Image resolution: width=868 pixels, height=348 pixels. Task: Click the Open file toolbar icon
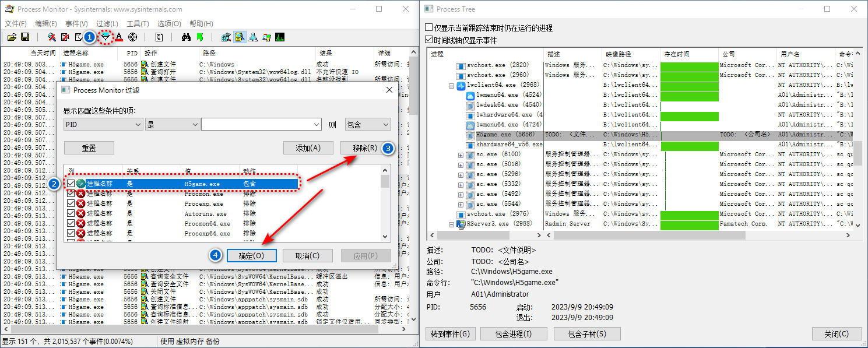point(11,37)
